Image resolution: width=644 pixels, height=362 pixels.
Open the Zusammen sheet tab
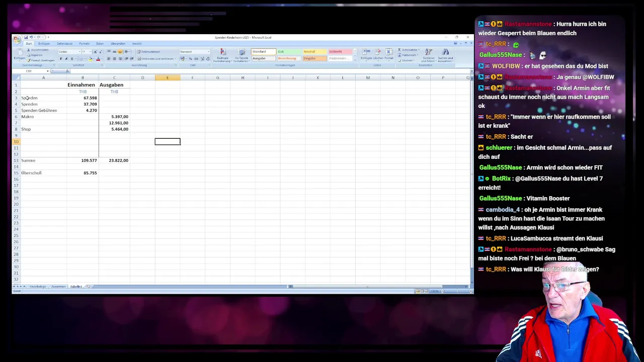coord(58,287)
